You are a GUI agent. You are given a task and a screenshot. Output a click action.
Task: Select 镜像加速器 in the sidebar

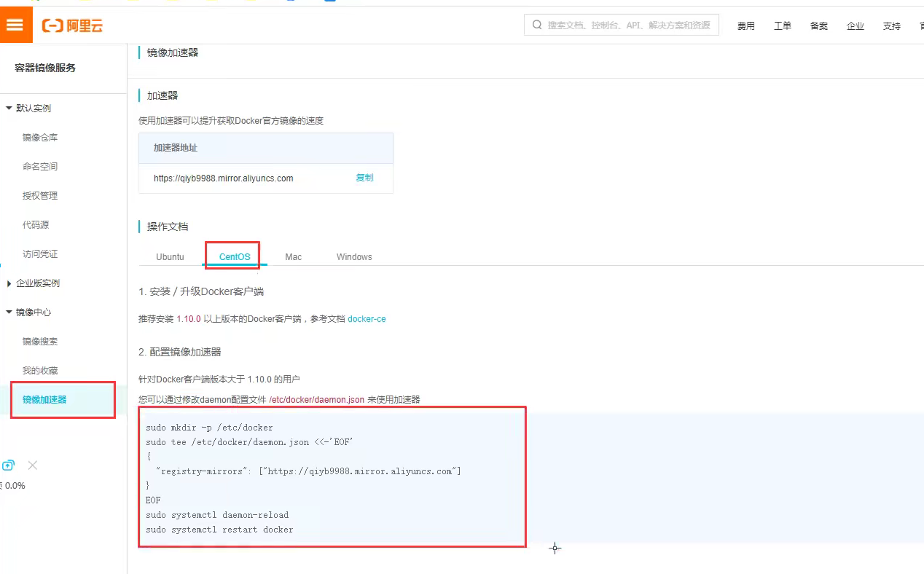tap(44, 399)
